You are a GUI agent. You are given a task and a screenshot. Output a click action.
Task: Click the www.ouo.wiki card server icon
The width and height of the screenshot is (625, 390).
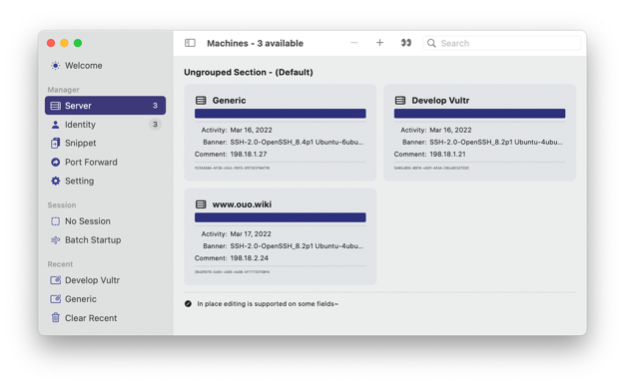(x=201, y=205)
